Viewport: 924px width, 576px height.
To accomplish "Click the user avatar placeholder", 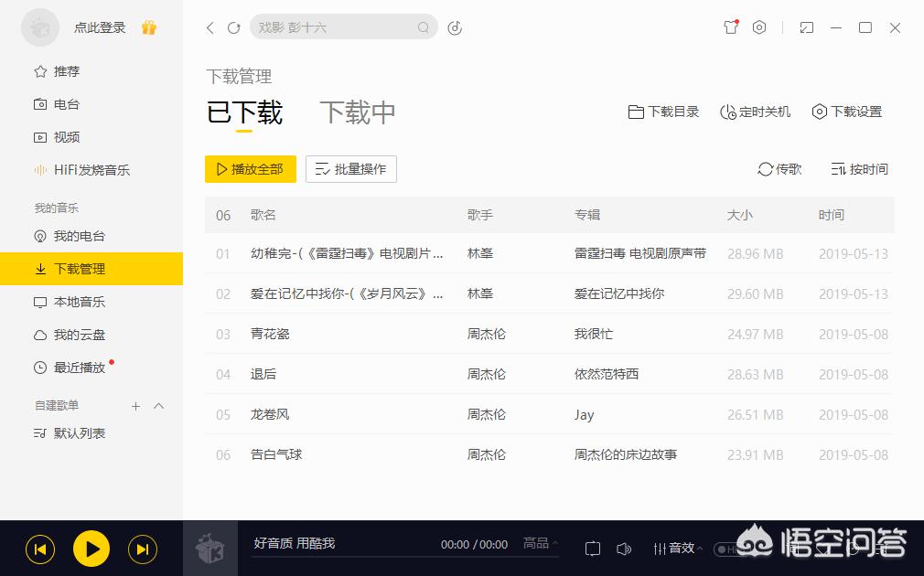I will [x=40, y=27].
